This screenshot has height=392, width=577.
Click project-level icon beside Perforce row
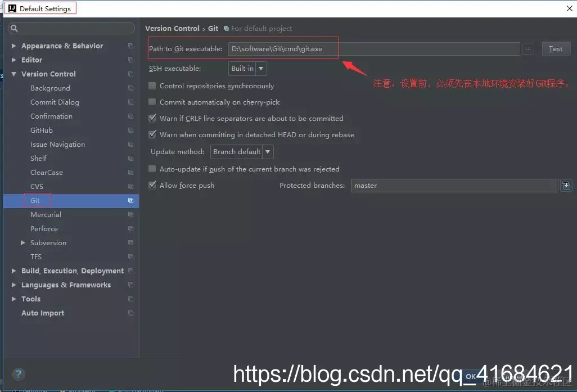pos(130,228)
